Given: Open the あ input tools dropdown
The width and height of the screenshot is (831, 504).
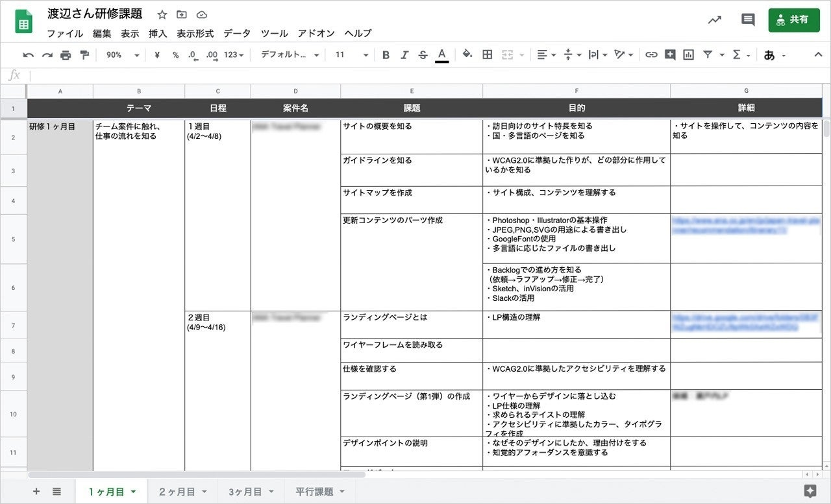Looking at the screenshot, I should (775, 55).
